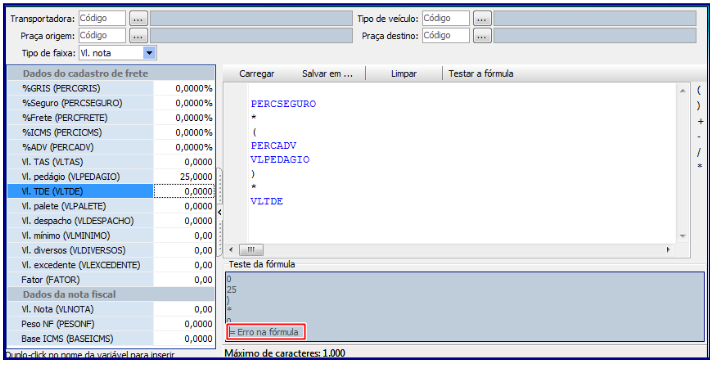Select Vl. TAS (VLTAS) variable row

click(x=111, y=162)
